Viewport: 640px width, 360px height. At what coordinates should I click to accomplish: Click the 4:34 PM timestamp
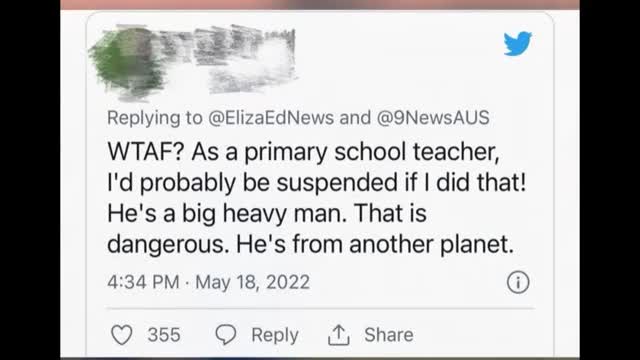143,282
